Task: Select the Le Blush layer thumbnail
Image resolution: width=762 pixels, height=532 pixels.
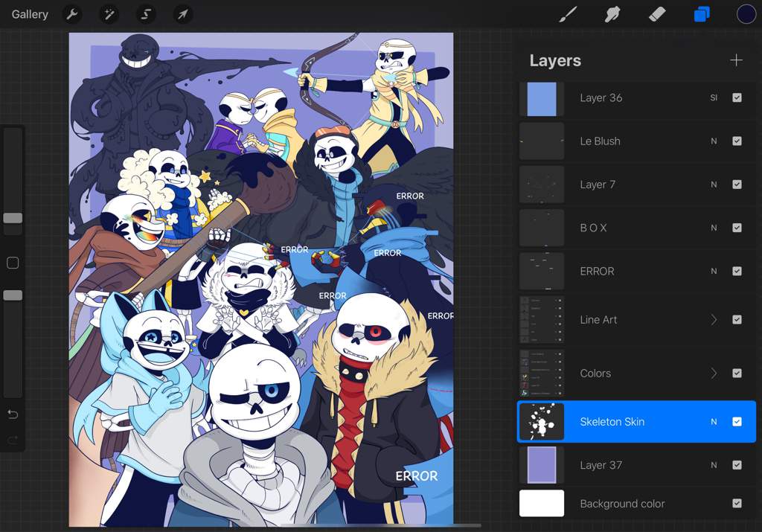Action: pos(542,141)
